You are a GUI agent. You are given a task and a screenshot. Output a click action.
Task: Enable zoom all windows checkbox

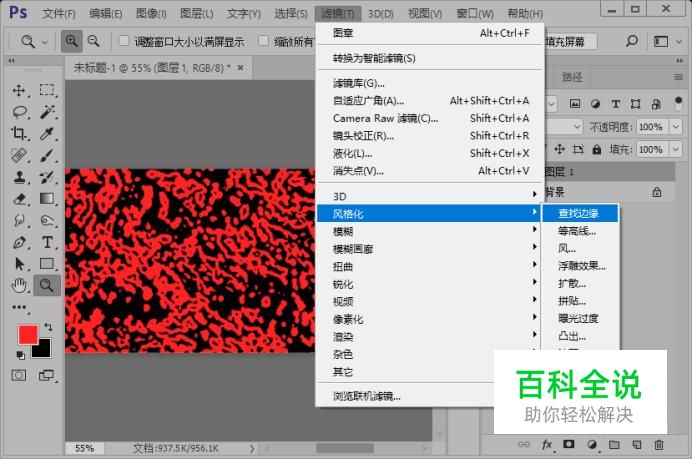[x=263, y=41]
